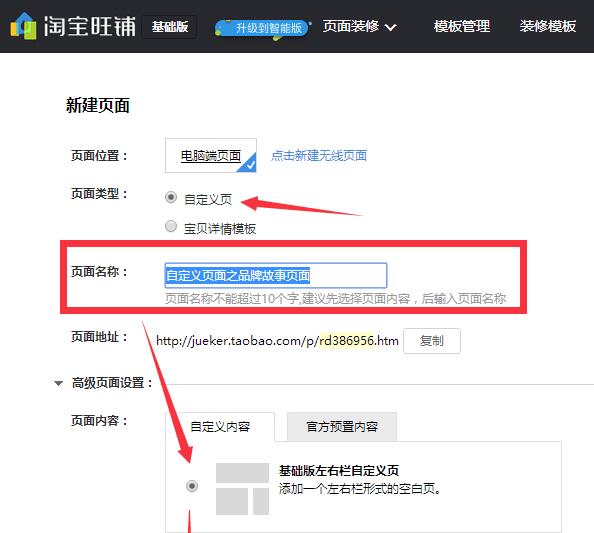The width and height of the screenshot is (594, 533).
Task: Click the 页面名称 input field
Action: pos(276,275)
